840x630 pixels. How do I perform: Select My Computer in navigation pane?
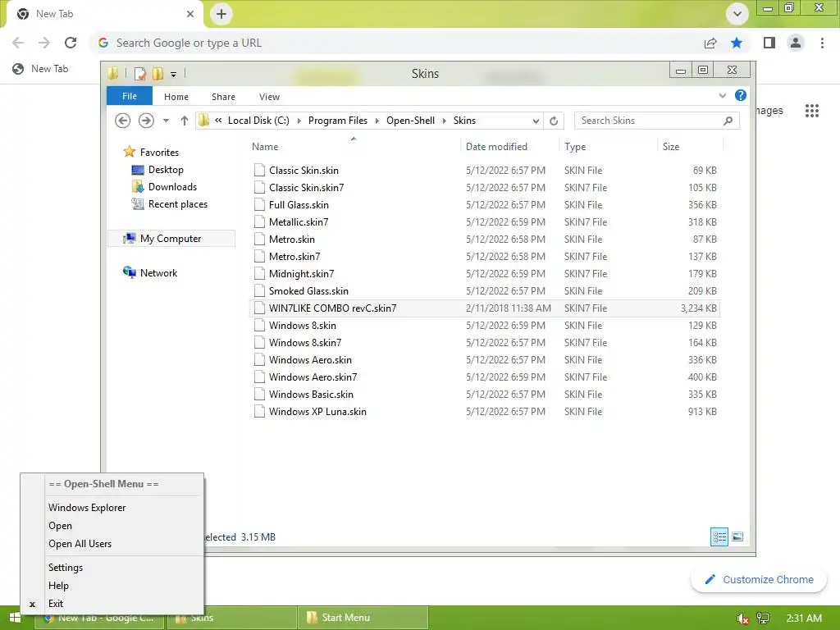point(171,239)
